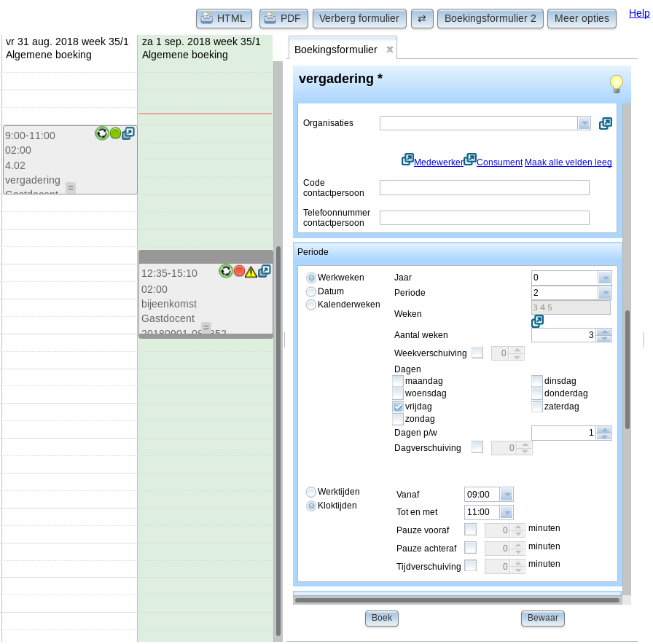Screen dimensions: 653x644
Task: Open the Periode dropdown
Action: pyautogui.click(x=605, y=293)
